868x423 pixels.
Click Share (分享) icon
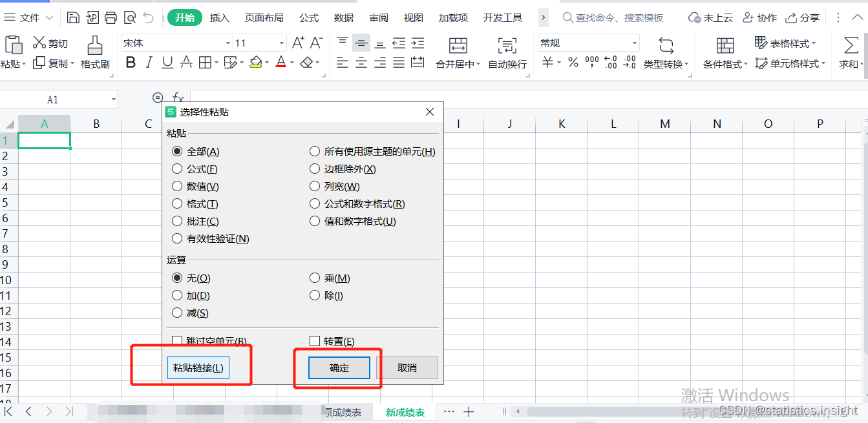coord(802,17)
